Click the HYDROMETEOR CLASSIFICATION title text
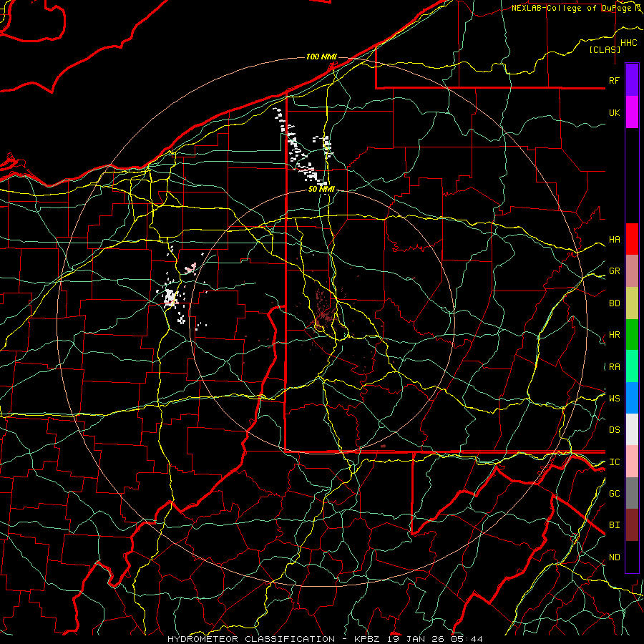Screen dimensions: 644x644 [251, 639]
